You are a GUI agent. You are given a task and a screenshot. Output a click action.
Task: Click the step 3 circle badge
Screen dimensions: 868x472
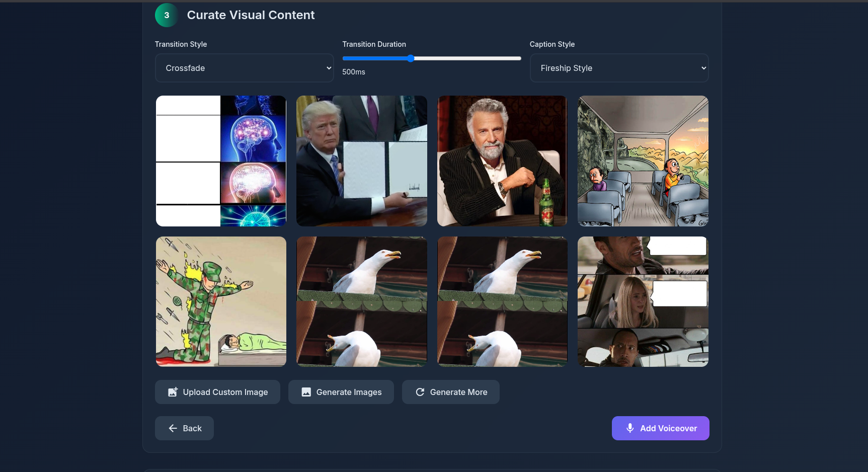coord(167,15)
